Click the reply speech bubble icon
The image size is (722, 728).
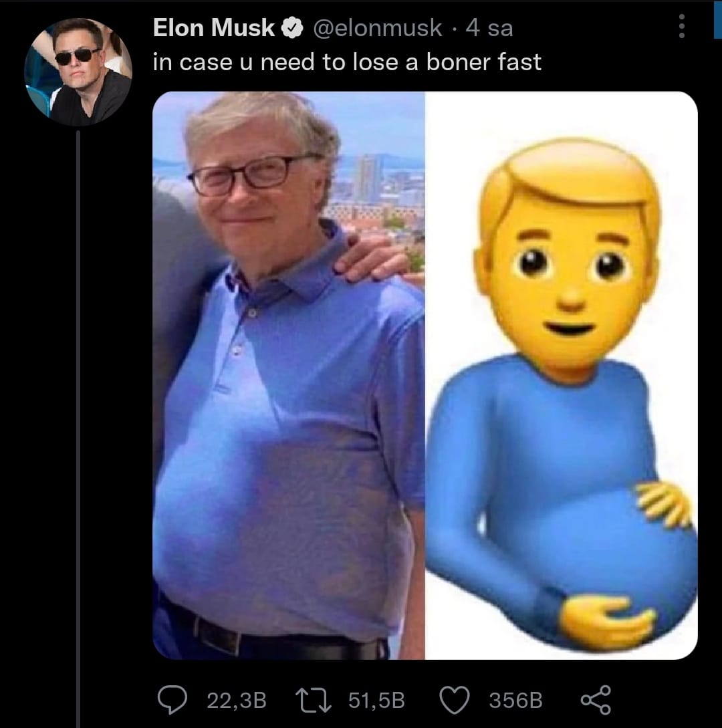point(174,700)
